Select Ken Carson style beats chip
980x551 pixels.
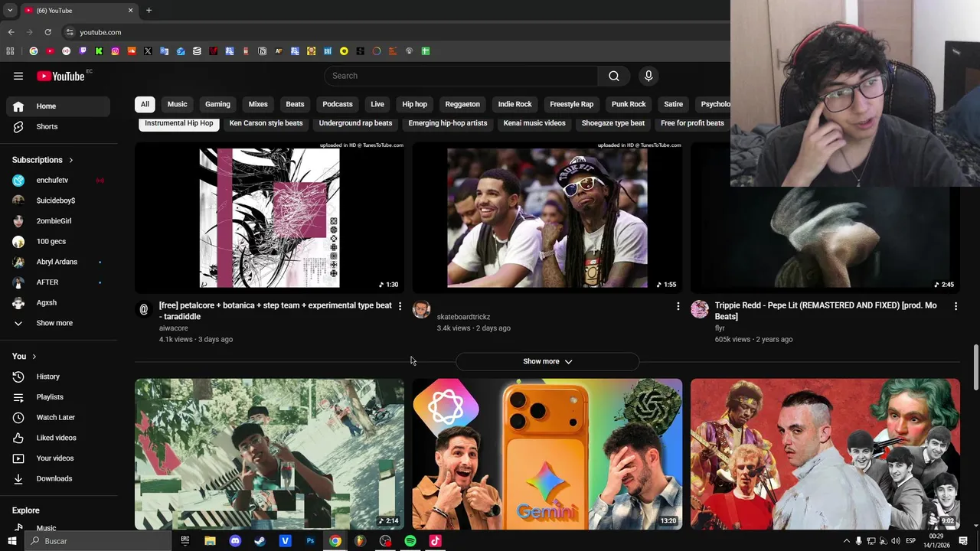click(x=266, y=123)
